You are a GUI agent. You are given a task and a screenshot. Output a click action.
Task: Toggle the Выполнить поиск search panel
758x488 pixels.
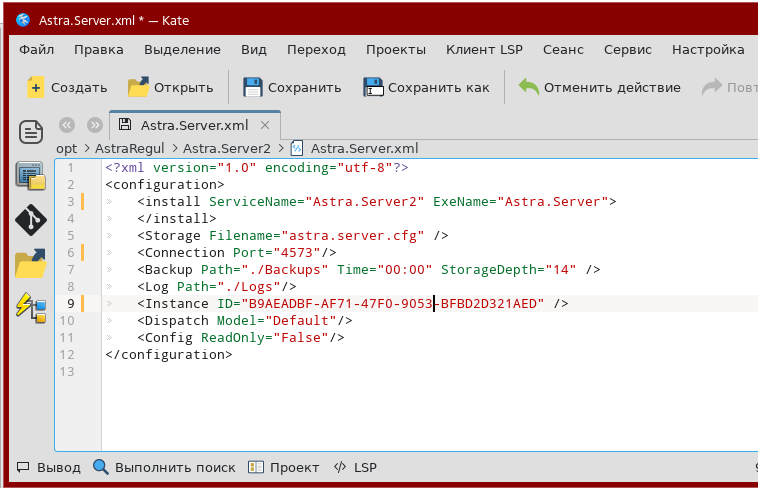pos(164,467)
